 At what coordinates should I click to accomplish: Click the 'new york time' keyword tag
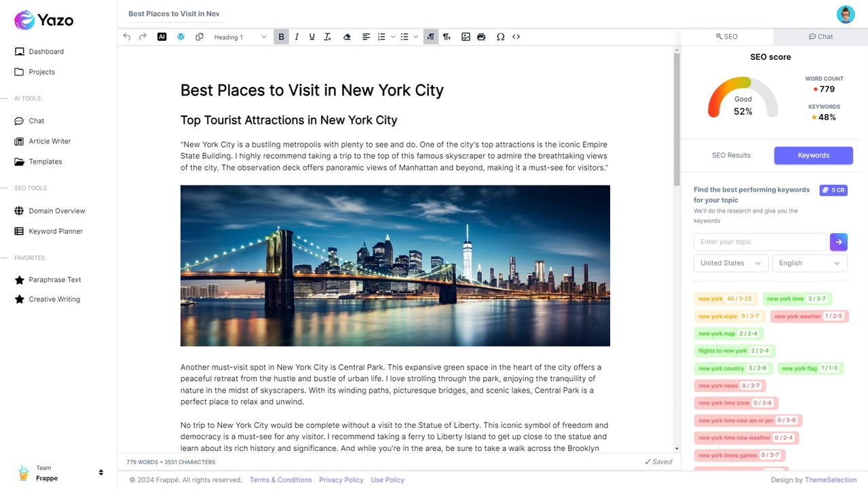pos(797,299)
